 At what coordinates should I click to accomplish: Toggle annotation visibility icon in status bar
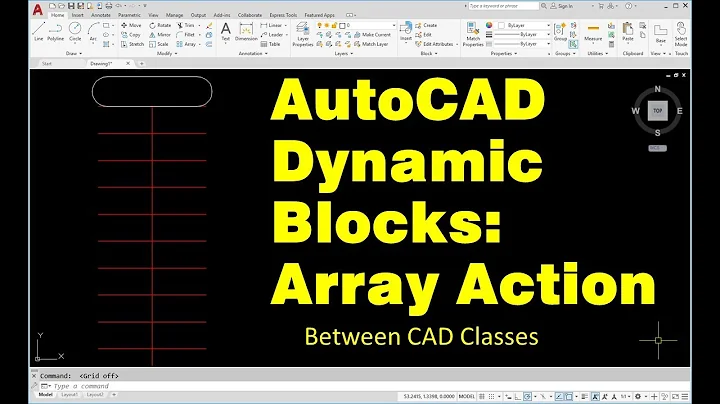[x=595, y=396]
